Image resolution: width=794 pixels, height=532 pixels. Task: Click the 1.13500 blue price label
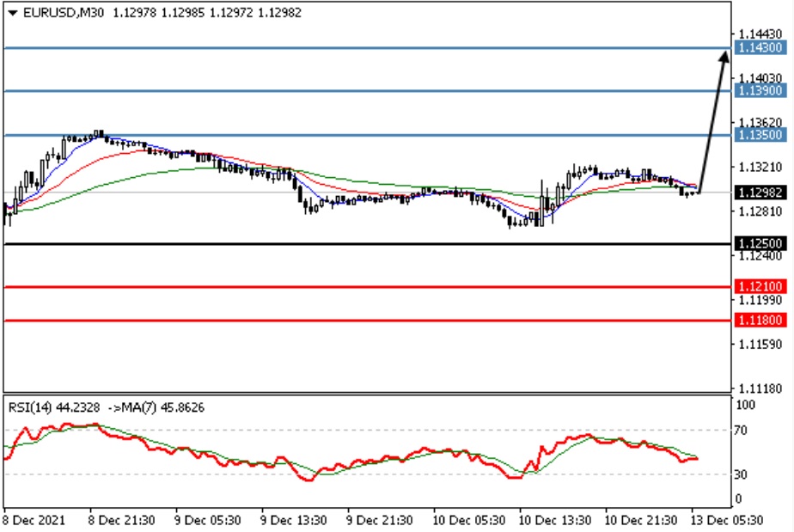[760, 135]
